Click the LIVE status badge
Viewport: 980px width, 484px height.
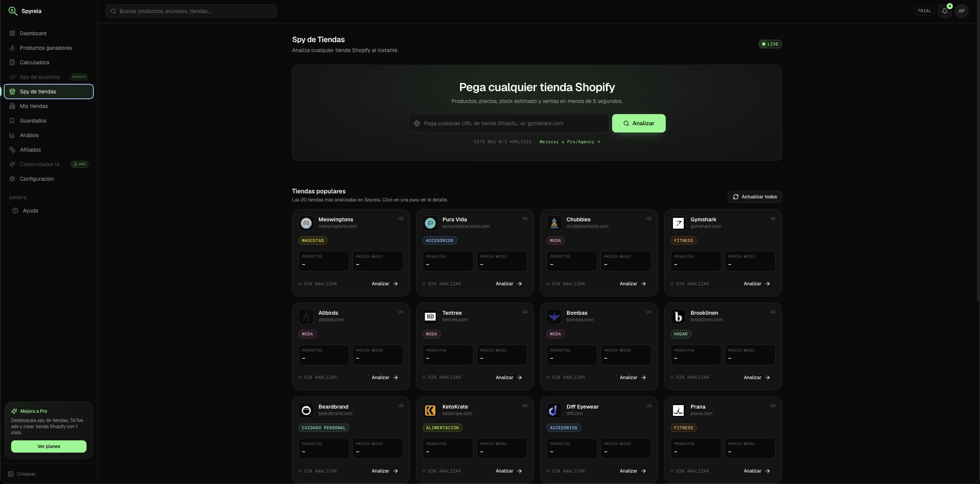pyautogui.click(x=770, y=44)
